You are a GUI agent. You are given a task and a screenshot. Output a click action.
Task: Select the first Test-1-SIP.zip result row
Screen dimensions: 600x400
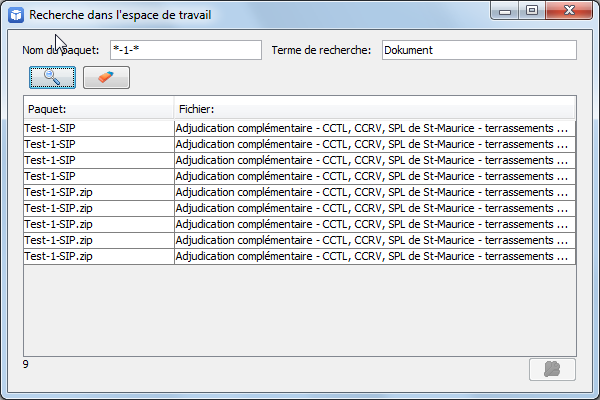pyautogui.click(x=300, y=192)
